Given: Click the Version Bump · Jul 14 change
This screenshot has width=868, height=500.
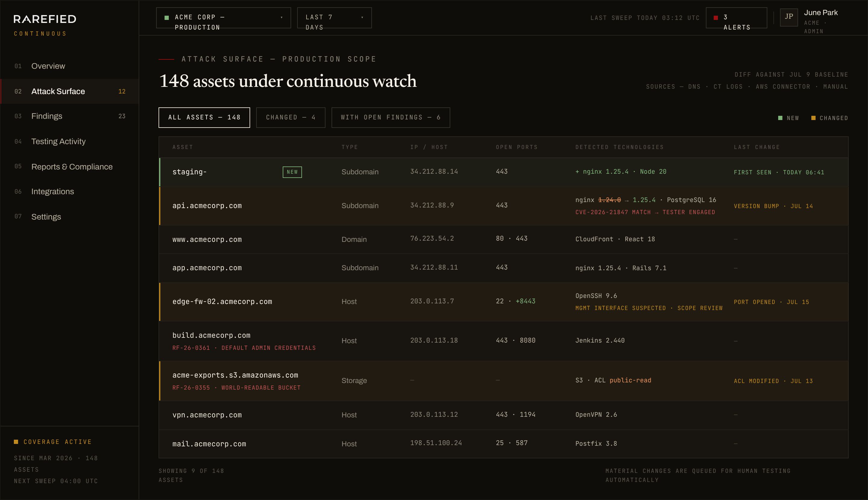Looking at the screenshot, I should pyautogui.click(x=773, y=206).
